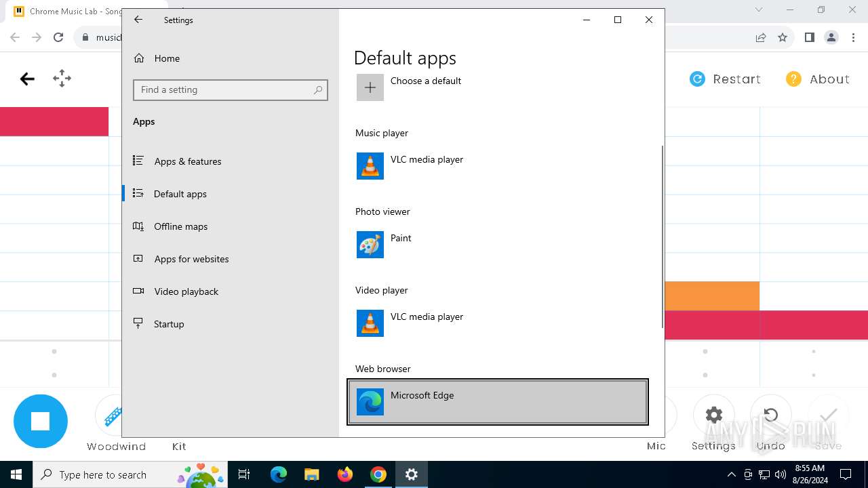868x488 pixels.
Task: Click the search magnifier in Find a setting
Action: [x=318, y=89]
